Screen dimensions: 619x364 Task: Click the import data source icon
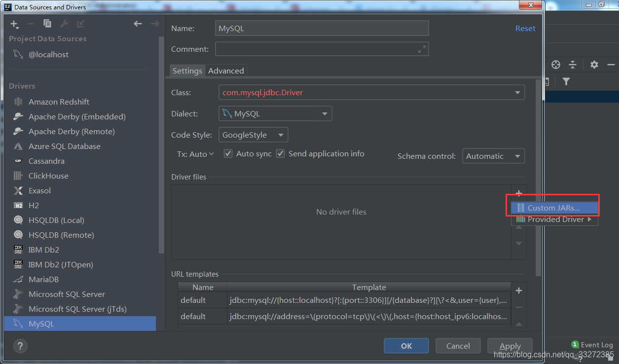coord(80,23)
